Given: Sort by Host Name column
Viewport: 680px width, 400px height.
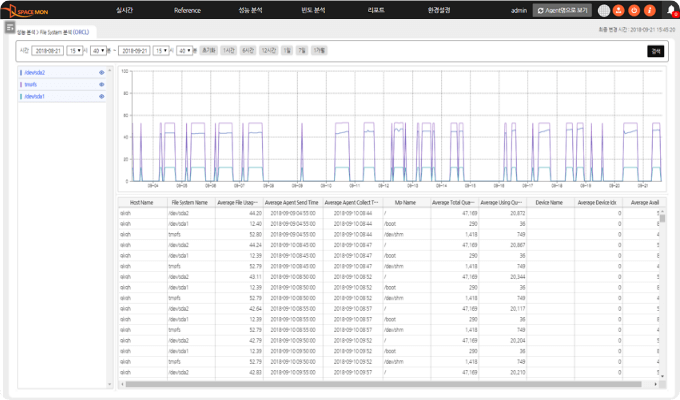Looking at the screenshot, I should coord(142,203).
